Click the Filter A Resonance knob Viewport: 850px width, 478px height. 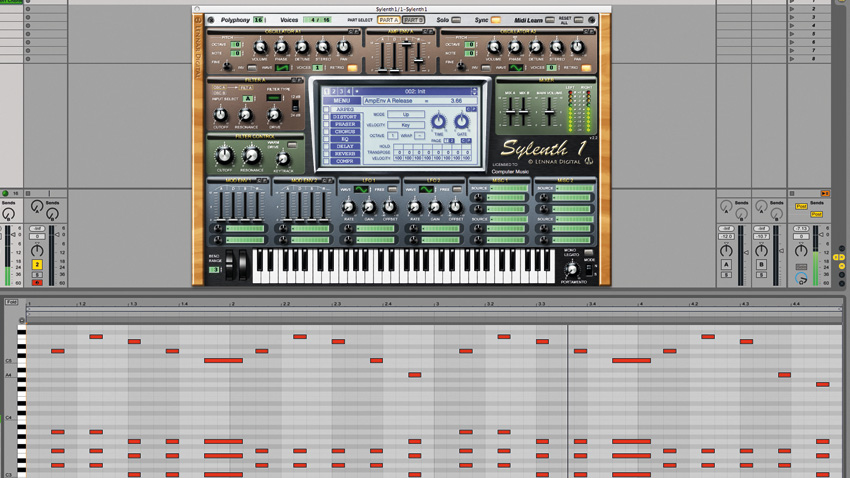coord(246,115)
